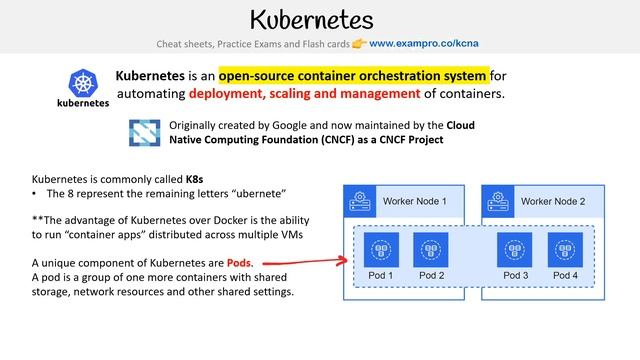Screen dimensions: 640x360
Task: Select the Pod 4 icon
Action: click(x=565, y=250)
